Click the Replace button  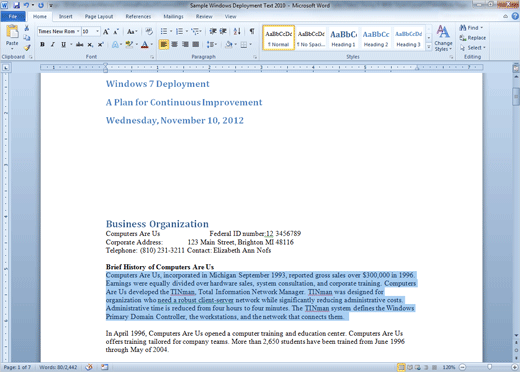(472, 38)
